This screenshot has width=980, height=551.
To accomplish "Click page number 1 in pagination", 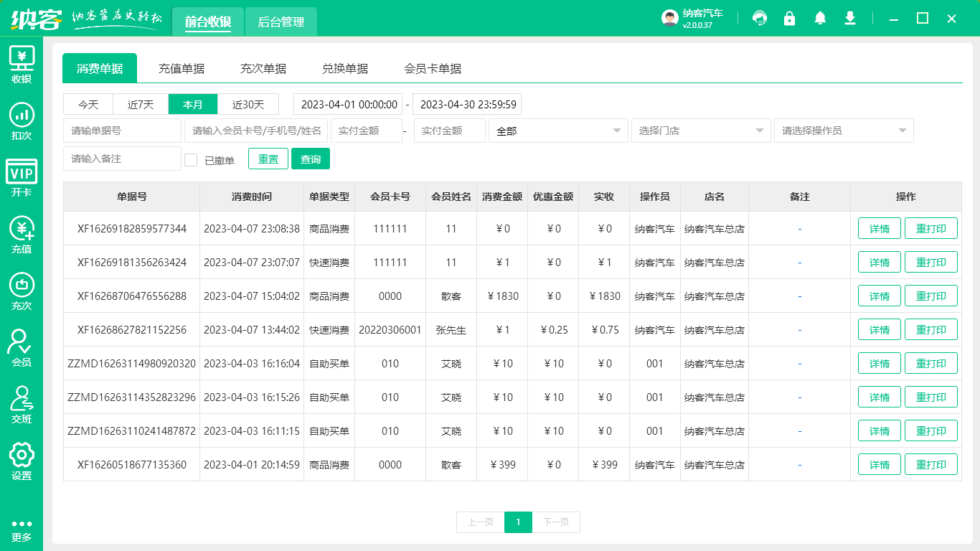I will 518,522.
